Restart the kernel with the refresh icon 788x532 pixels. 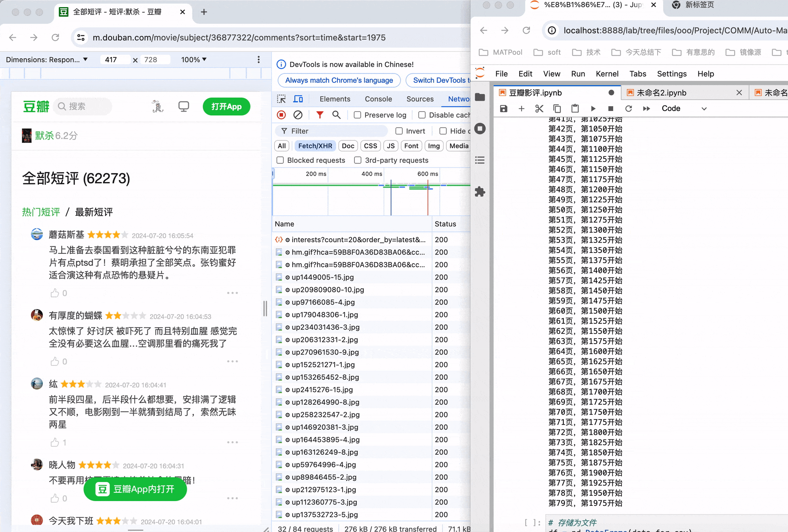(628, 109)
